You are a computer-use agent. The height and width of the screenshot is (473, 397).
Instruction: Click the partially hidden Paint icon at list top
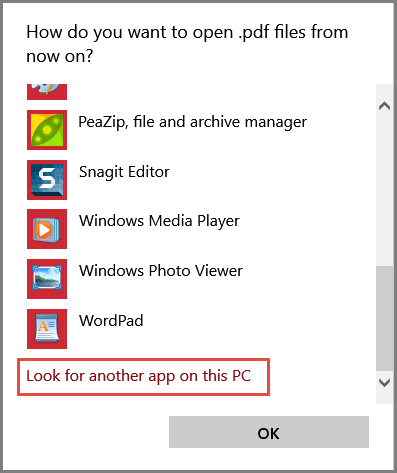coord(47,92)
